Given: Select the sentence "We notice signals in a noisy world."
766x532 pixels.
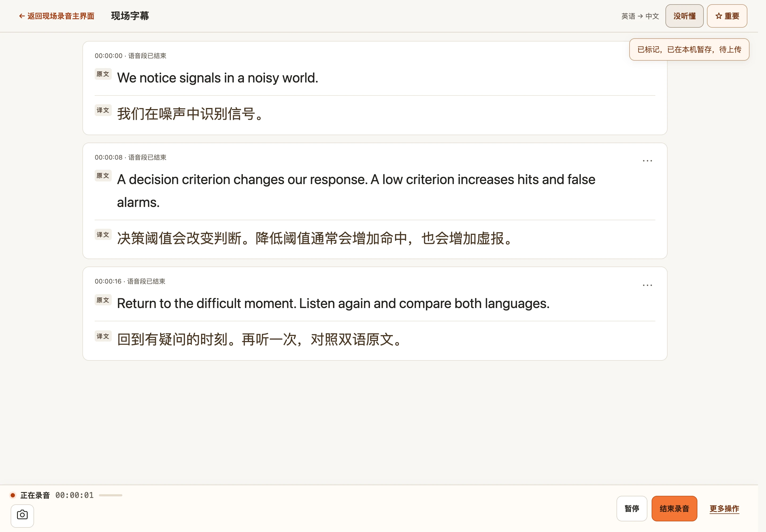Looking at the screenshot, I should coord(217,78).
